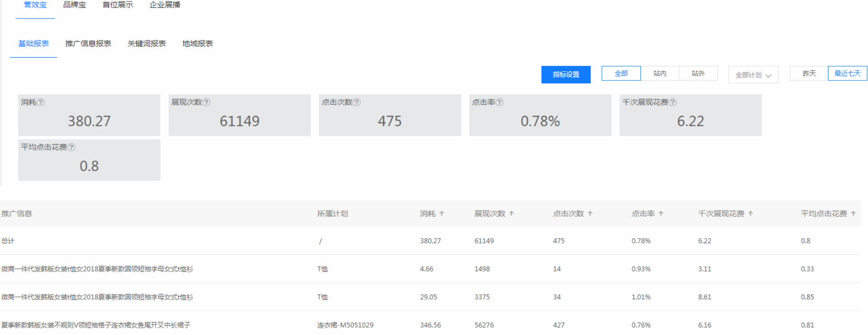Viewport: 868px width, 335px height.
Task: Select 站外 traffic source filter
Action: click(x=698, y=73)
